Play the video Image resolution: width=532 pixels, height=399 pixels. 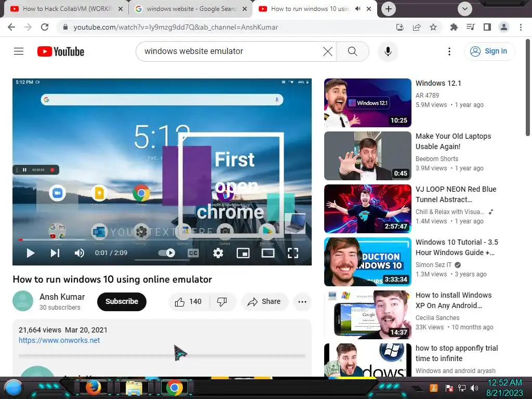coord(31,253)
